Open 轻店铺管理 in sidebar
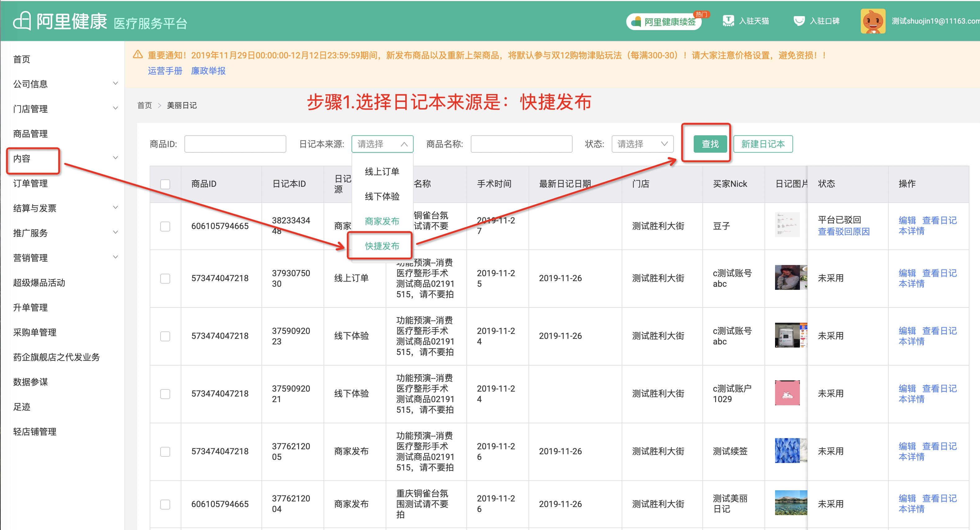 pyautogui.click(x=34, y=432)
